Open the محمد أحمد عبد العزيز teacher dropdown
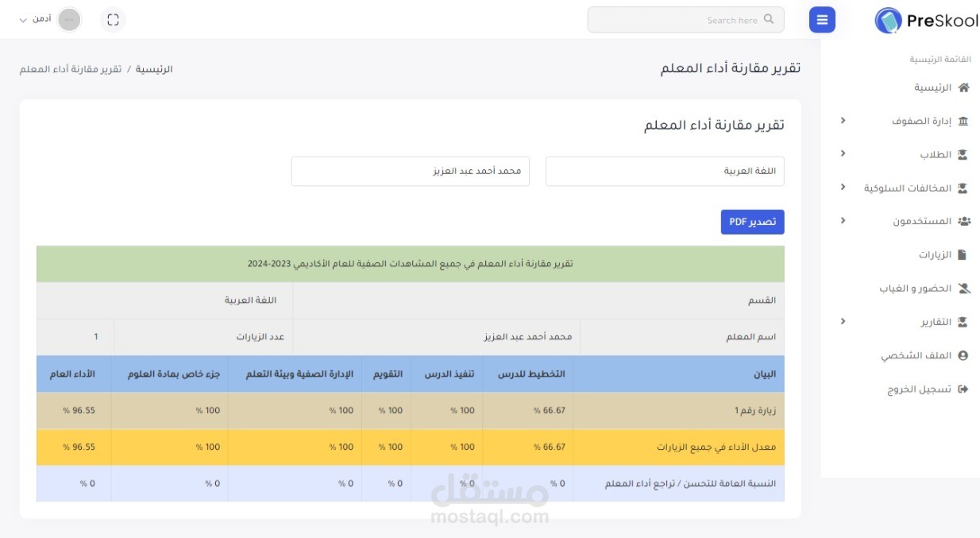This screenshot has width=980, height=538. pyautogui.click(x=410, y=171)
